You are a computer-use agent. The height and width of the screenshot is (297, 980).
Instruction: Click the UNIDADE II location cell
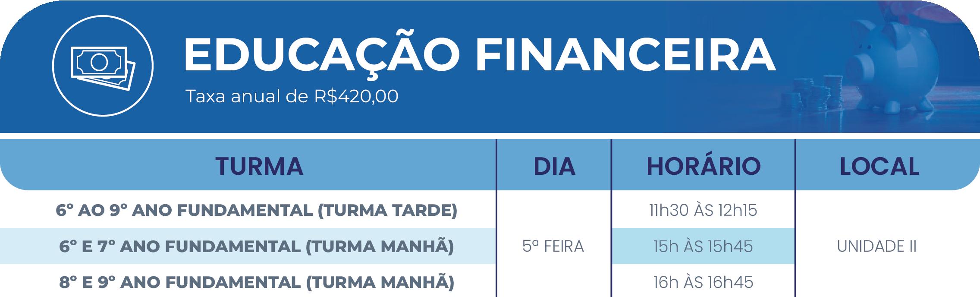pos(877,246)
